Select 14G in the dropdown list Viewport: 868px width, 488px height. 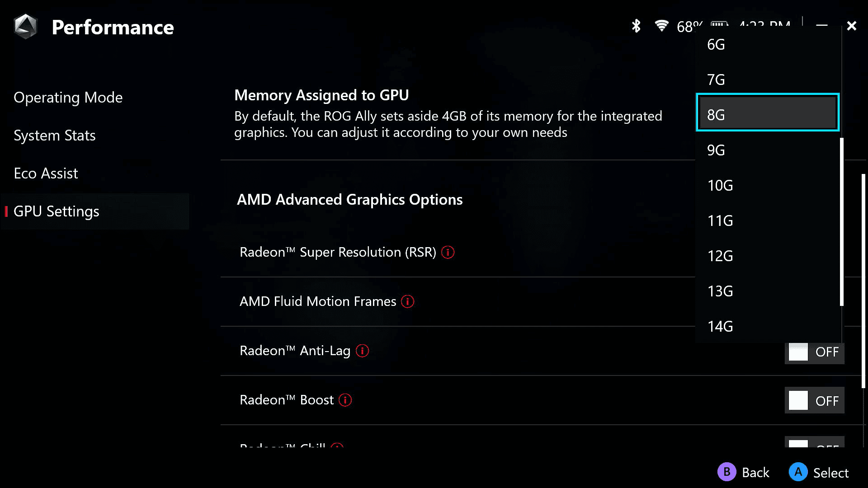point(767,326)
